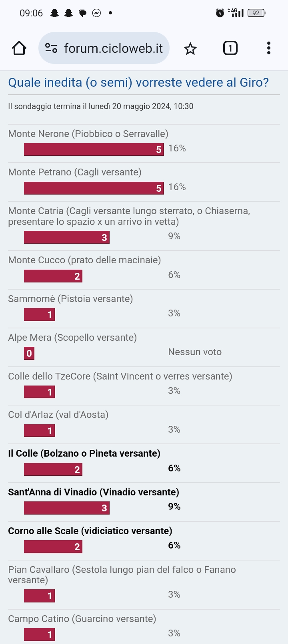
Task: Open poll title 'Quale inedita (o semi) vorreste vedere al Giro?'
Action: coord(138,83)
